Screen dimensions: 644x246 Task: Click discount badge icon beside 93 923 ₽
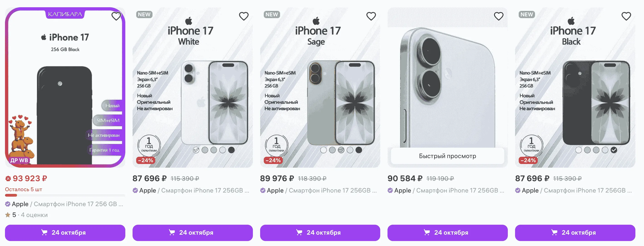coord(8,178)
